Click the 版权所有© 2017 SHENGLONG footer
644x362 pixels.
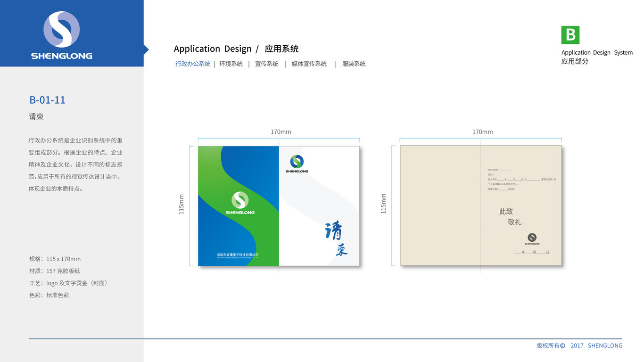[579, 346]
